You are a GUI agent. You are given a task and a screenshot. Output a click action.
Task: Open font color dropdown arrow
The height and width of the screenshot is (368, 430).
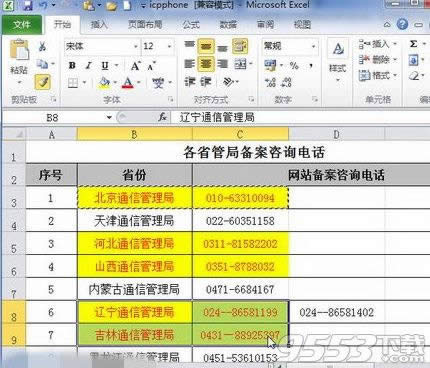(138, 82)
